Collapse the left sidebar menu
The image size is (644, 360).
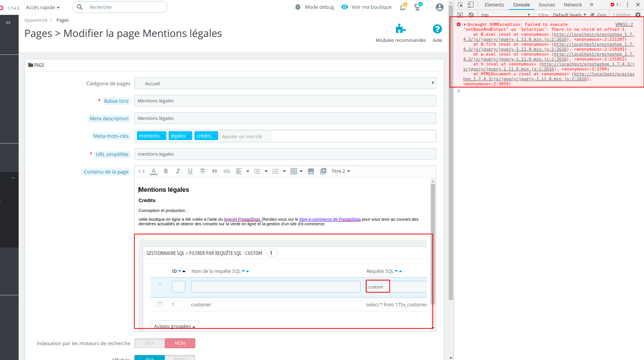[x=8, y=23]
